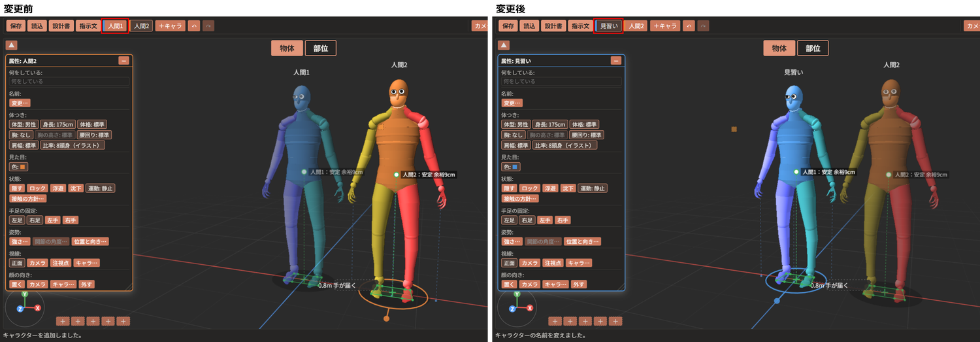This screenshot has width=980, height=342.
Task: Select the 人間1 character tab in 変更前 toolbar
Action: [115, 26]
